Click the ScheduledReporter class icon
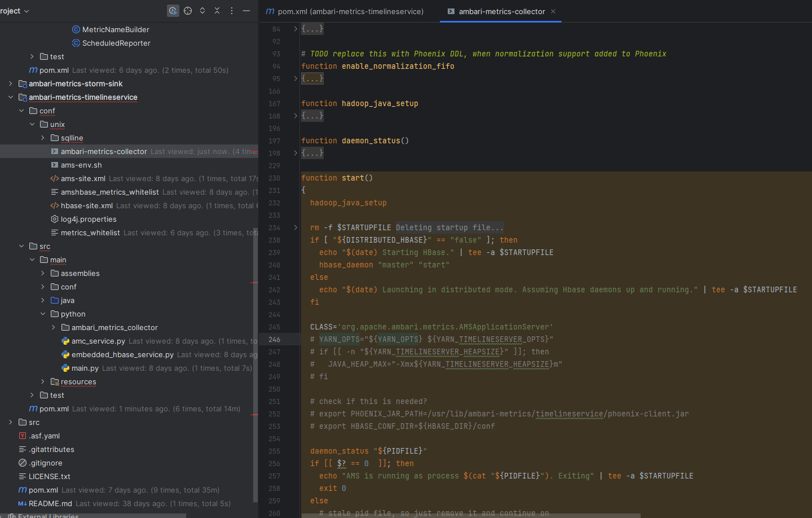Screen dimensions: 812x518 tap(76, 43)
